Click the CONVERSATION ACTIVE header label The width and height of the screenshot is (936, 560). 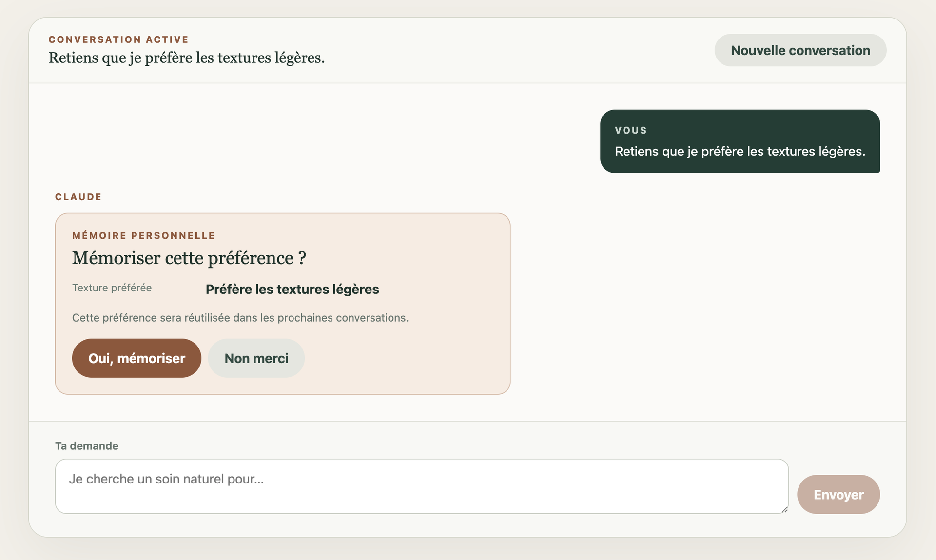coord(118,39)
